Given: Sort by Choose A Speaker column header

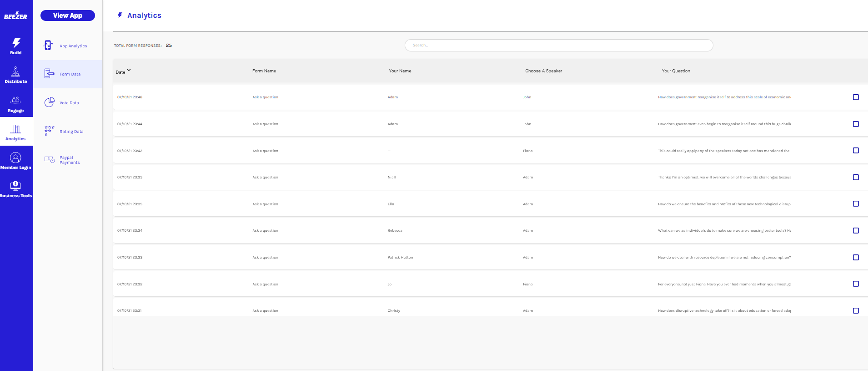Looking at the screenshot, I should point(543,71).
